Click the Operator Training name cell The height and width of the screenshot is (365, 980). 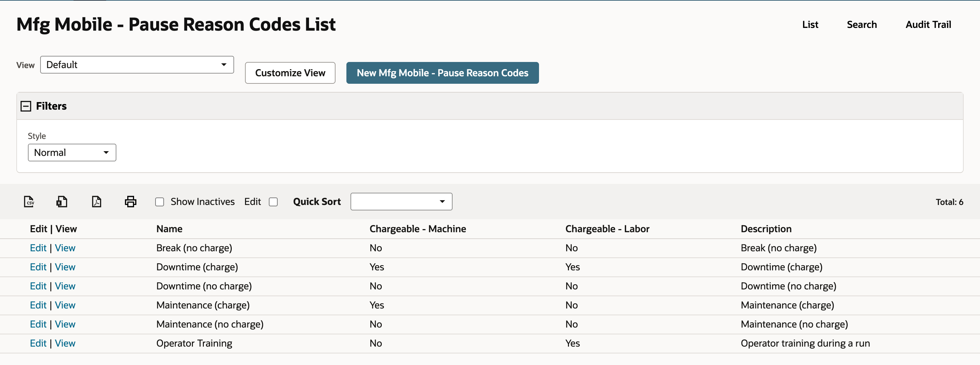(x=194, y=343)
